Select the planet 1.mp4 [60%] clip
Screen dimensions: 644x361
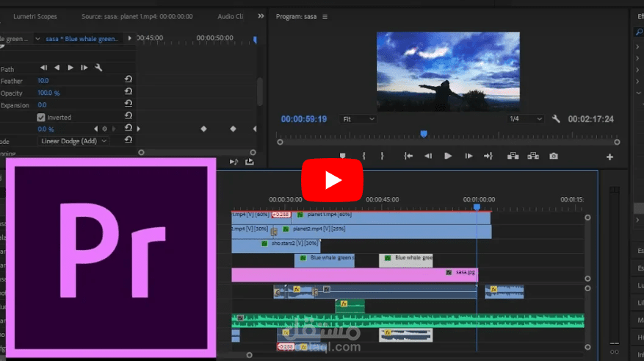click(391, 218)
